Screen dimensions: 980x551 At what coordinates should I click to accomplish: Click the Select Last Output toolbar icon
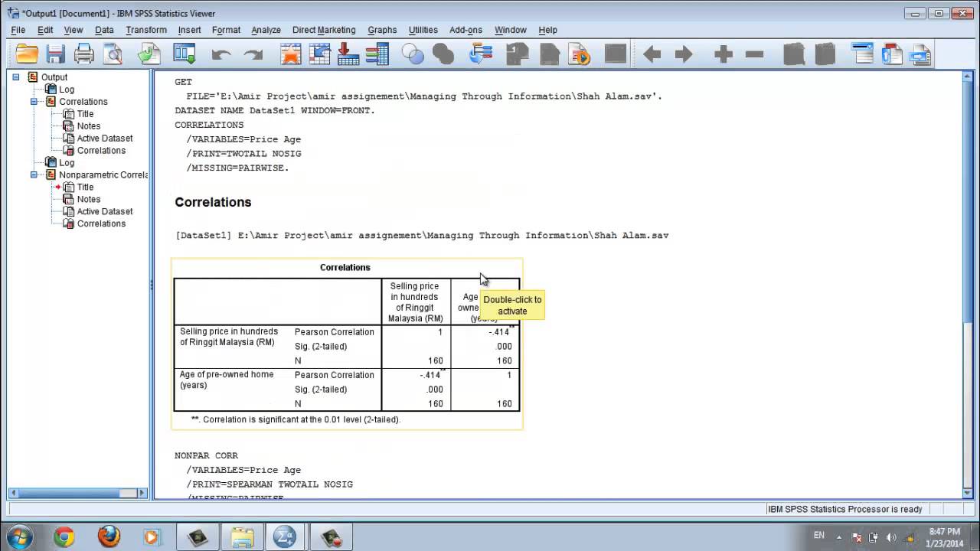(x=481, y=54)
